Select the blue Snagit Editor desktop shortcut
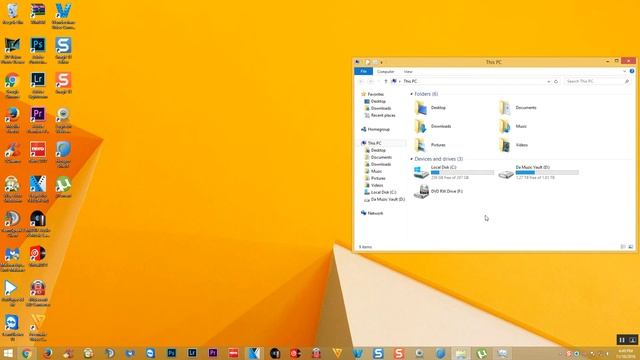The width and height of the screenshot is (640, 360). pos(63,50)
